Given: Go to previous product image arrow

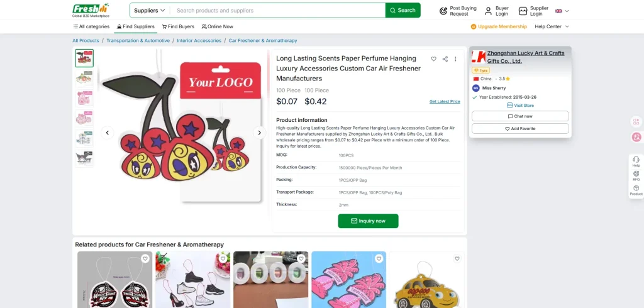Looking at the screenshot, I should click(x=108, y=133).
